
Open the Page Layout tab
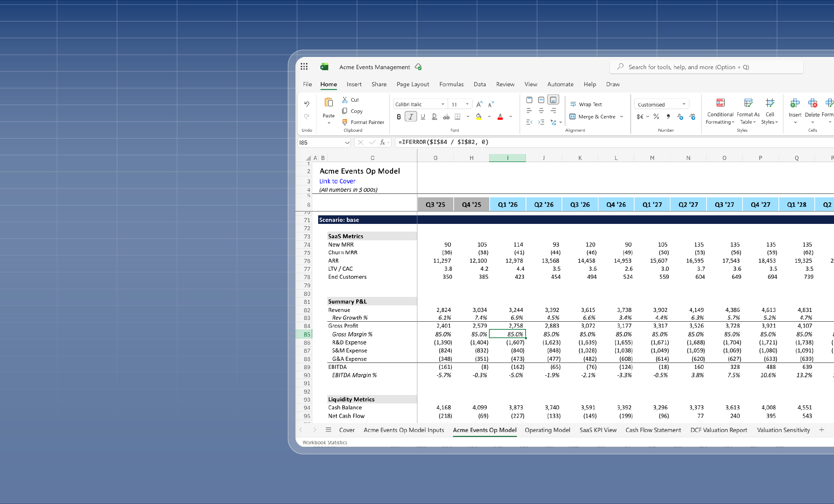pos(413,84)
